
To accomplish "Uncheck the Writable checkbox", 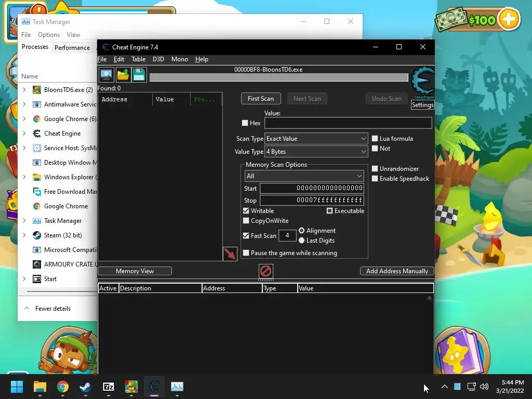I will pyautogui.click(x=246, y=211).
